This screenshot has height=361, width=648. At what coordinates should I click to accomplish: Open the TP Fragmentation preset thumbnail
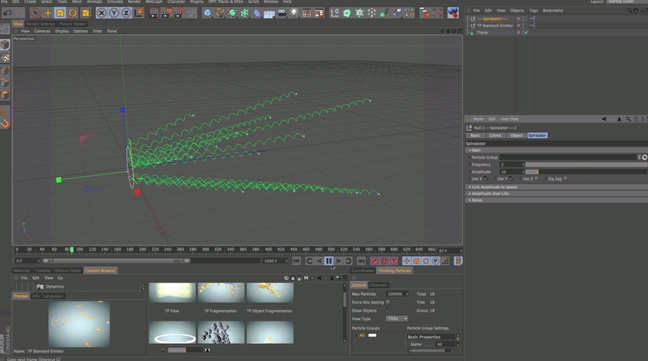tap(221, 292)
